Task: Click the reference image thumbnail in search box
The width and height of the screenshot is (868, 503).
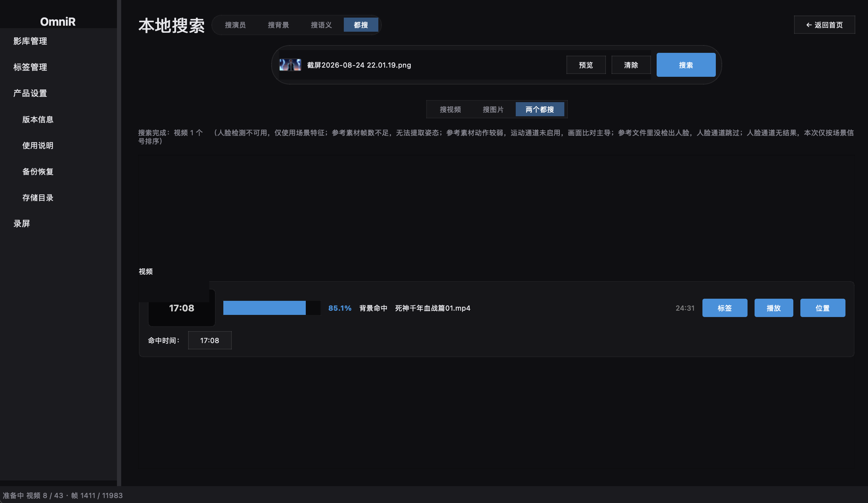Action: pyautogui.click(x=290, y=65)
